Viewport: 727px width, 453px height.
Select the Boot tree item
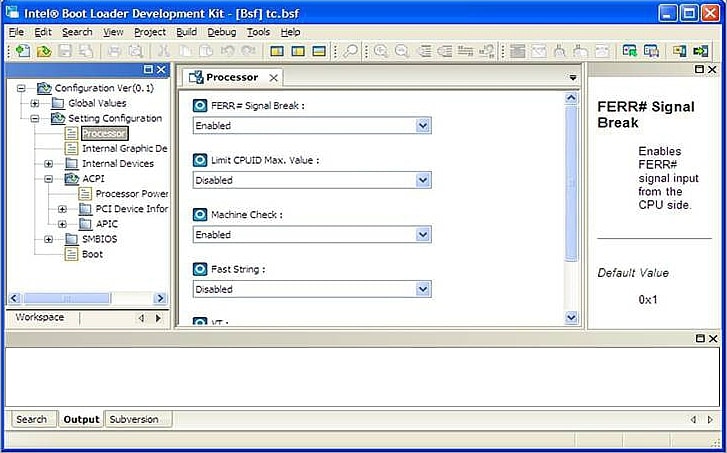point(92,254)
